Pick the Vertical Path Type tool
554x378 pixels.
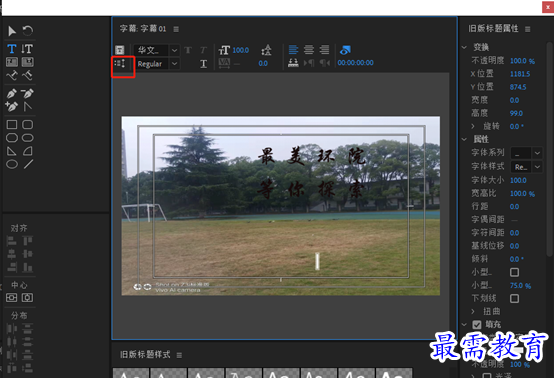[28, 75]
